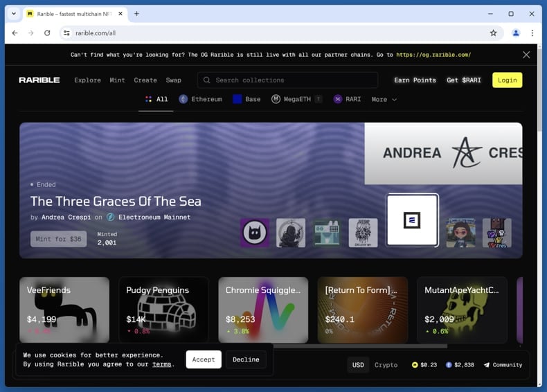547x392 pixels.
Task: Click the Mint for $36 button
Action: point(59,239)
